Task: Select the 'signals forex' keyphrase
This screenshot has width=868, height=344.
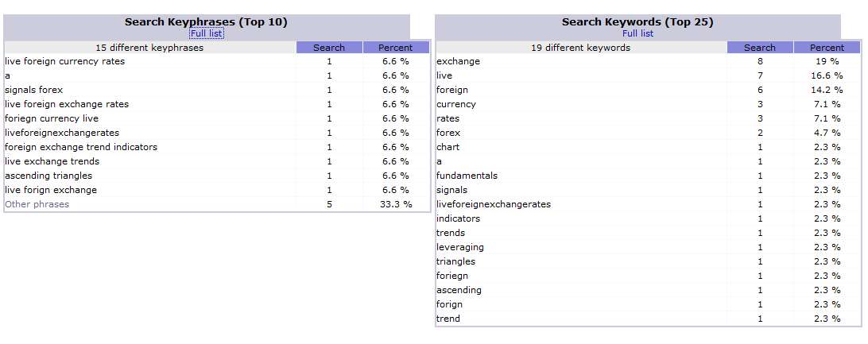Action: [x=33, y=90]
